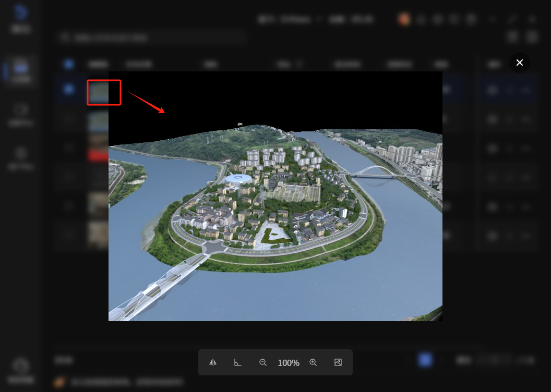Open the page size dropdown at bottom right
Image resolution: width=551 pixels, height=392 pixels.
tap(524, 360)
